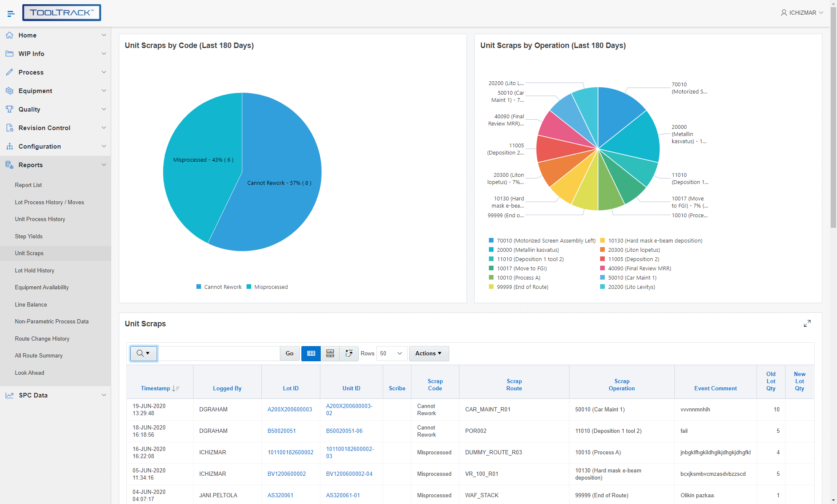
Task: Click the Quality trophy icon
Action: click(10, 109)
